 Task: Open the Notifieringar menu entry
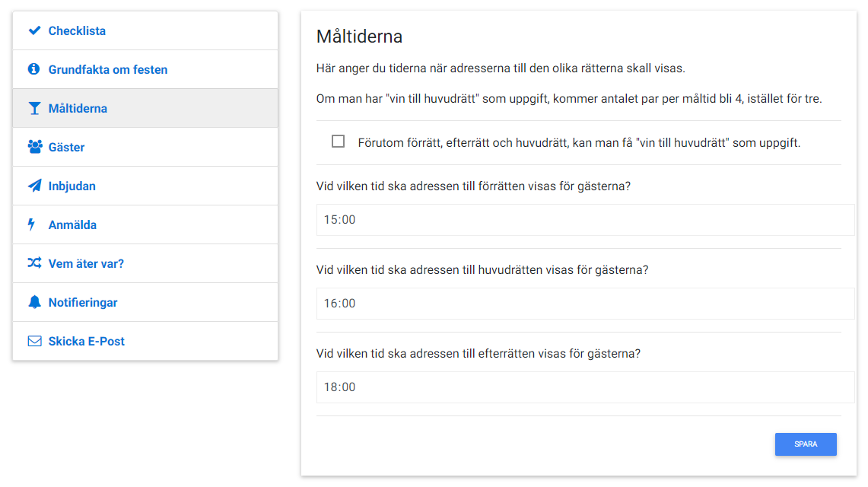coord(145,302)
